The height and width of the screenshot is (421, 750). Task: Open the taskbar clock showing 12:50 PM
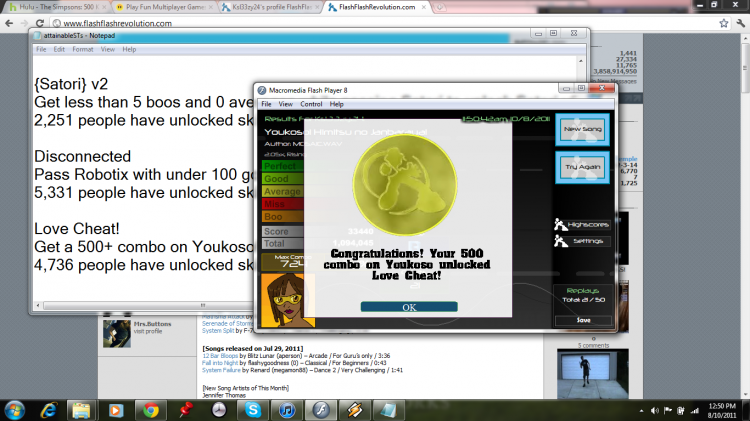pyautogui.click(x=722, y=410)
